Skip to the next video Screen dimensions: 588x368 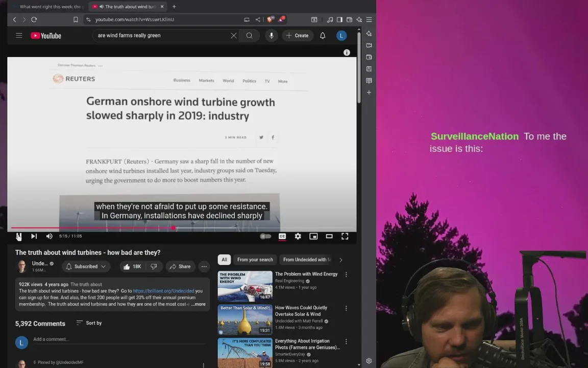coord(34,236)
